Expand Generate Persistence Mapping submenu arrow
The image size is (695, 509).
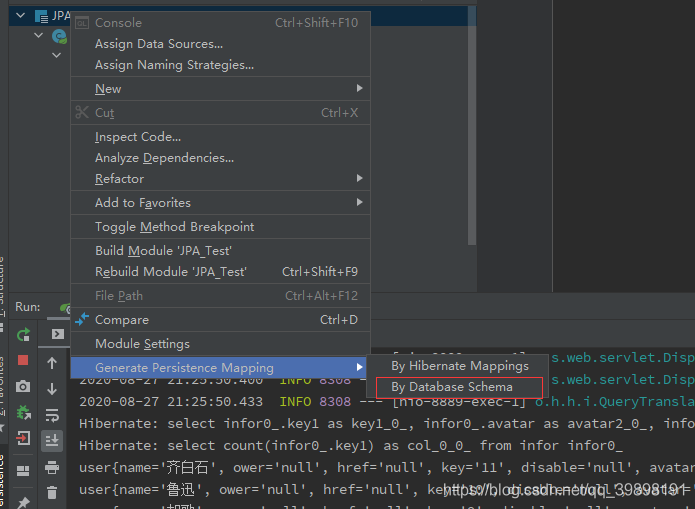[359, 367]
